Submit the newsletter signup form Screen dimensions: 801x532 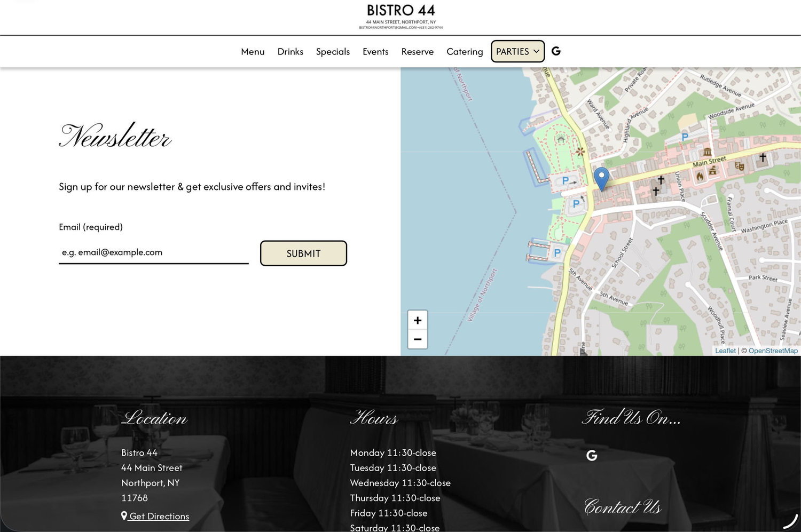coord(303,253)
